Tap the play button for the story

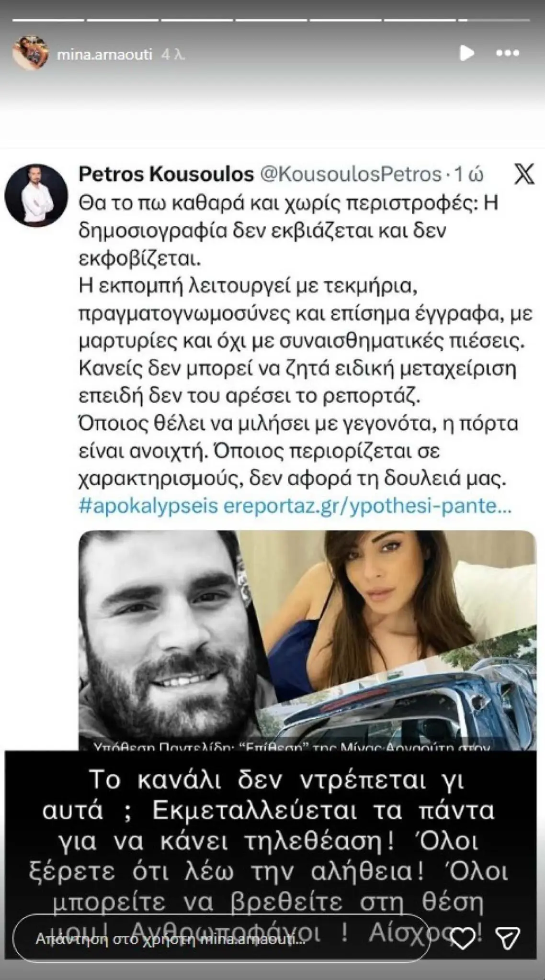coord(466,54)
